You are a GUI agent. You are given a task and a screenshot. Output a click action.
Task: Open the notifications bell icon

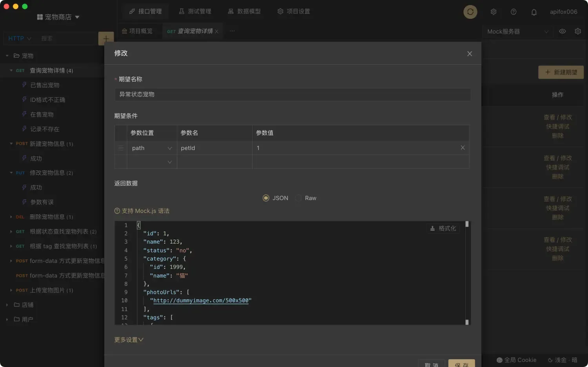[534, 12]
